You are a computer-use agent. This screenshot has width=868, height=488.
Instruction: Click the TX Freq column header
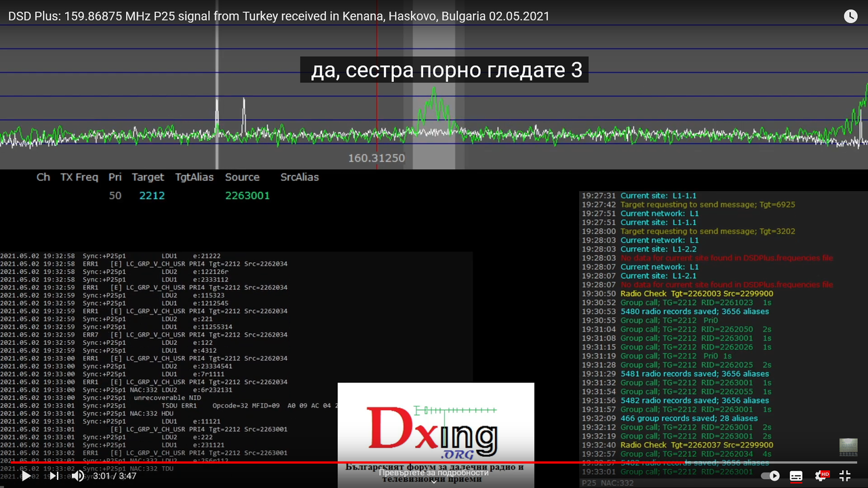(79, 177)
